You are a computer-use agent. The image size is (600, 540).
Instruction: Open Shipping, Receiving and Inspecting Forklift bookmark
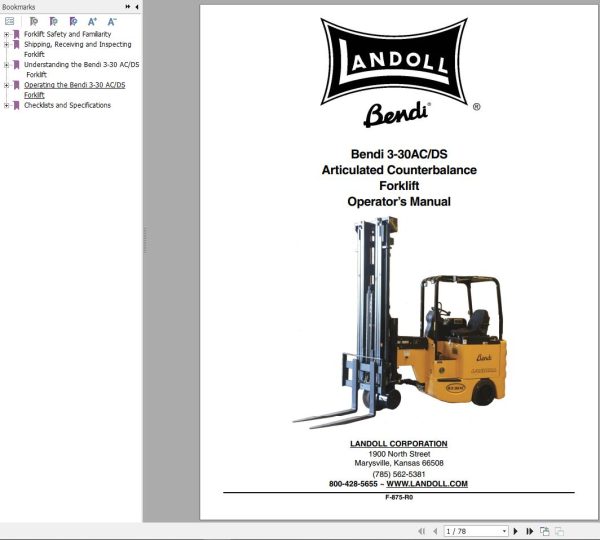click(x=78, y=49)
